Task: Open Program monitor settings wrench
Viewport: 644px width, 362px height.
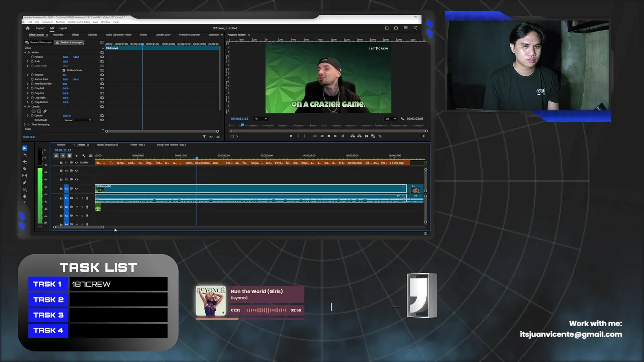Action: (403, 119)
